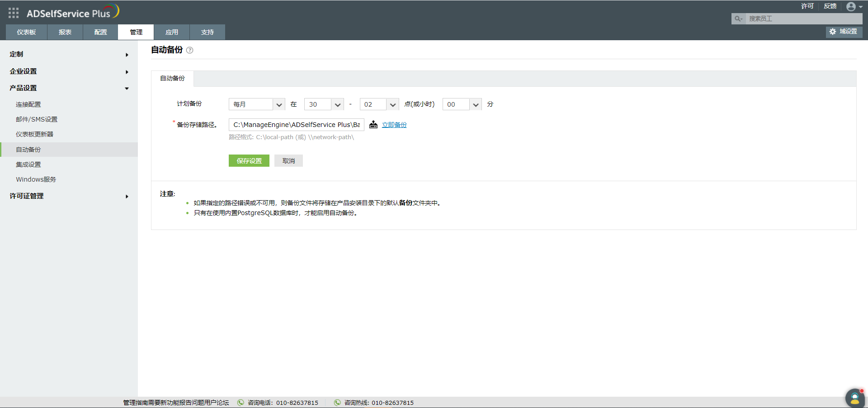Click the backup storage path input field
This screenshot has height=408, width=868.
(296, 124)
